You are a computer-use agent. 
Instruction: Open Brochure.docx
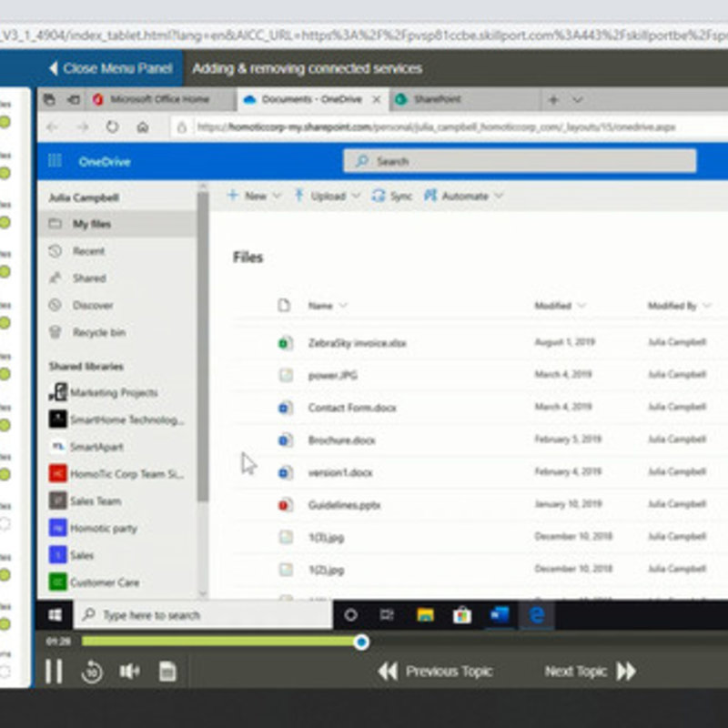(342, 440)
